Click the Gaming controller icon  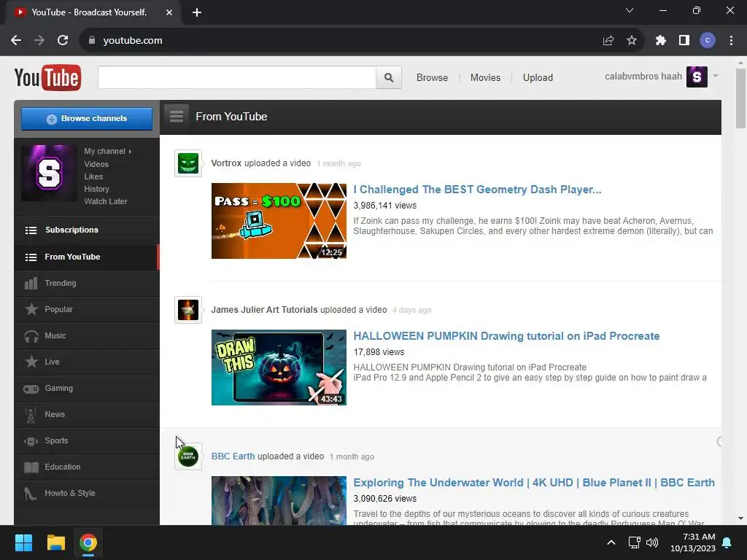(31, 389)
